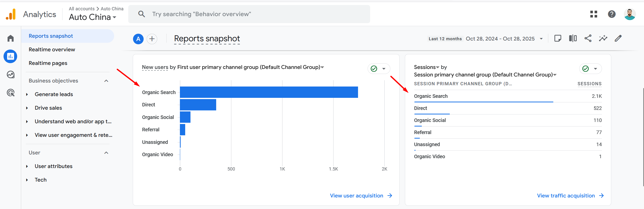Collapse the Business objectives section
Viewport: 644px width, 209px height.
pos(106,81)
